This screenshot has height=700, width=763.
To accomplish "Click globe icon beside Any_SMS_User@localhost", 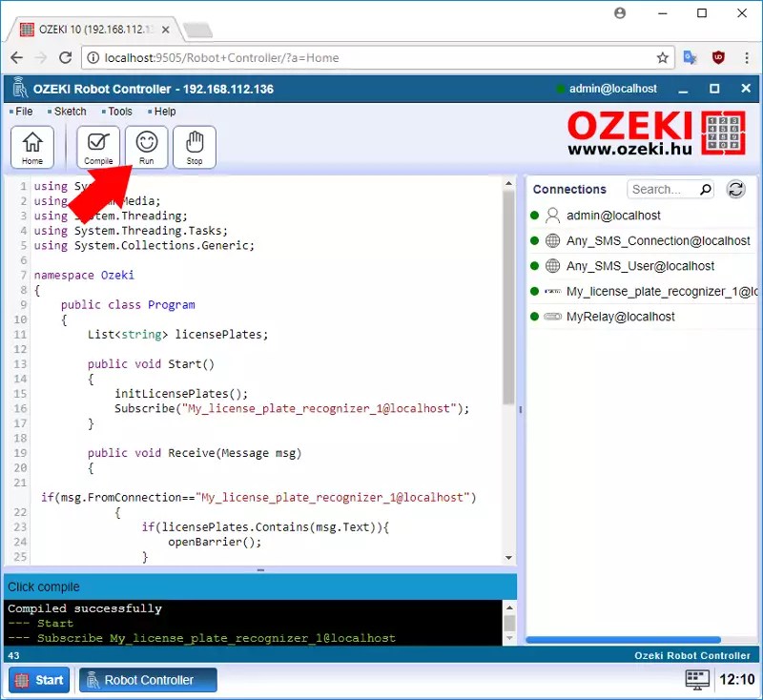I will pyautogui.click(x=552, y=266).
